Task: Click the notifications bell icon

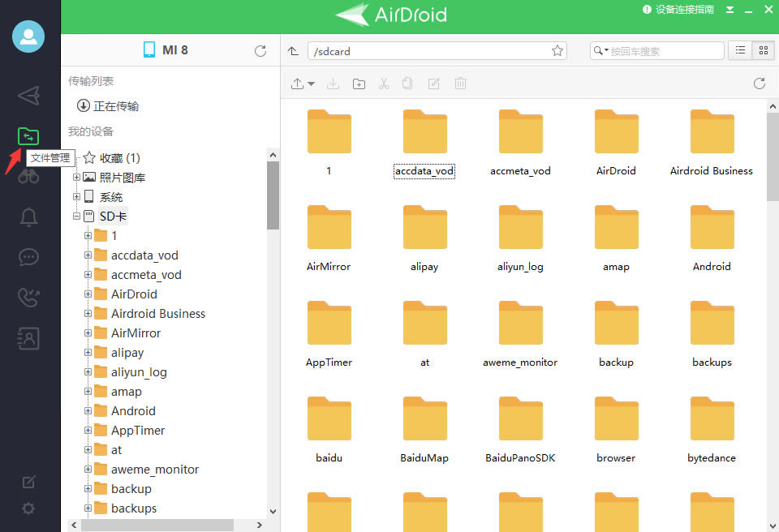Action: click(x=28, y=217)
